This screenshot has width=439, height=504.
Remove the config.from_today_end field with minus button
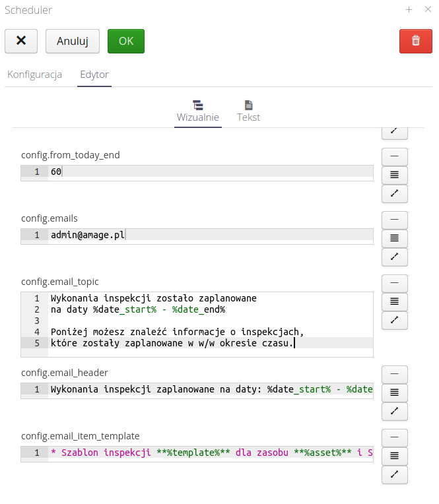394,157
